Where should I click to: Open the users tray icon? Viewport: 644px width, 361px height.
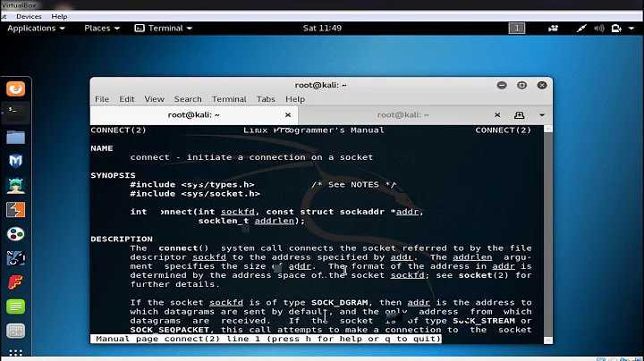click(x=554, y=28)
